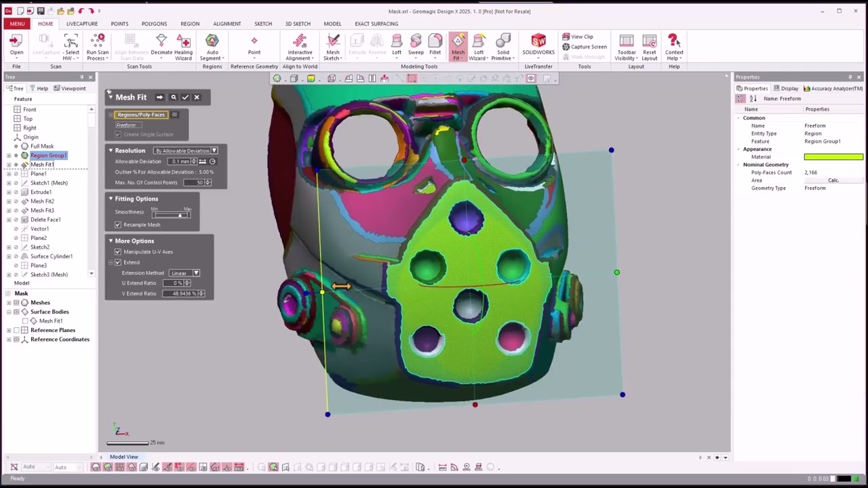
Task: Toggle the Reference Planes visibility box
Action: [x=16, y=330]
